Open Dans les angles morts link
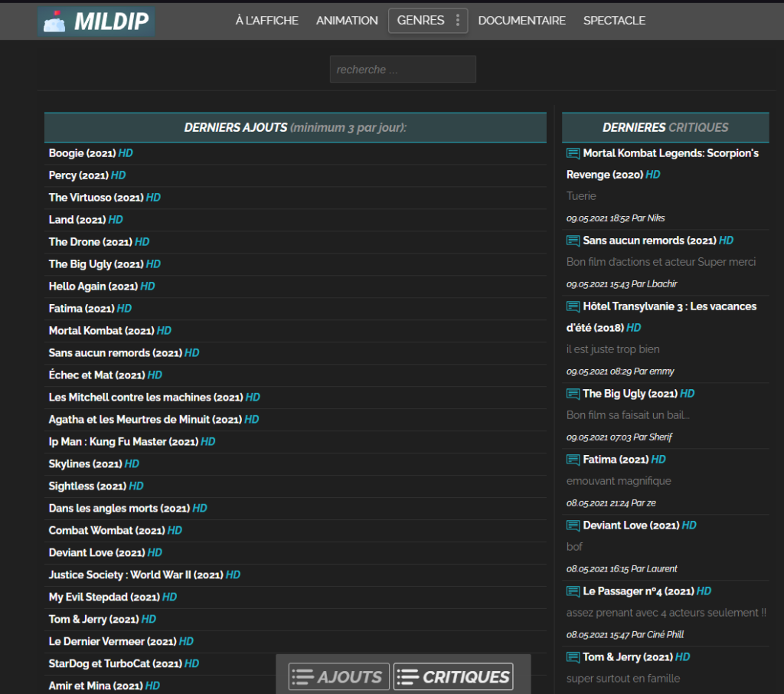This screenshot has height=694, width=784. pyautogui.click(x=128, y=509)
